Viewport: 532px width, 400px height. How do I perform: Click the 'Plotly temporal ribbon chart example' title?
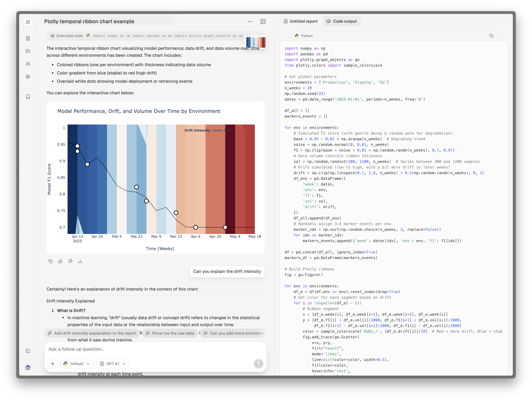point(89,21)
